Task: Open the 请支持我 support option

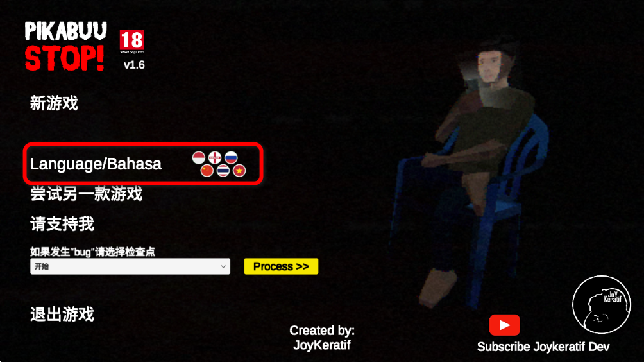Action: (62, 224)
